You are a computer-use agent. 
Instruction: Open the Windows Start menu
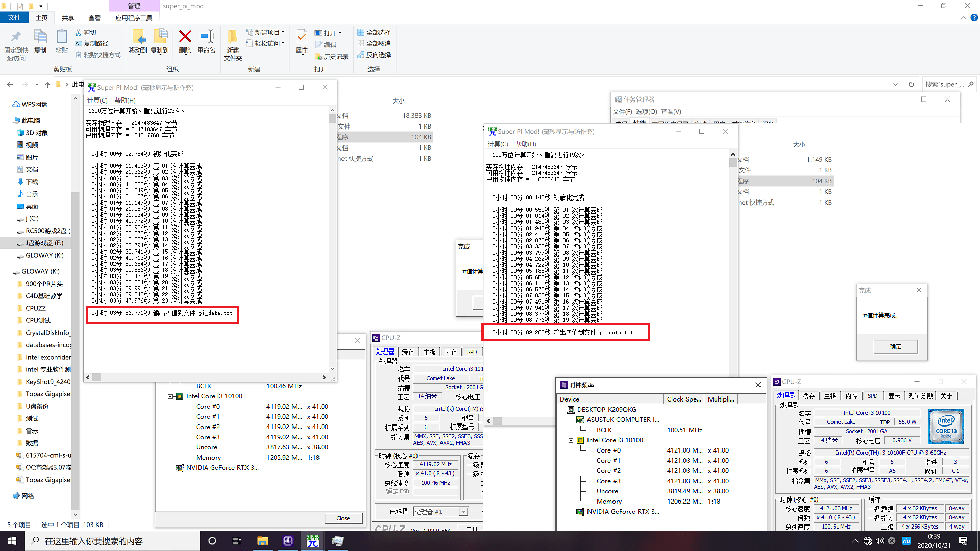tap(12, 541)
